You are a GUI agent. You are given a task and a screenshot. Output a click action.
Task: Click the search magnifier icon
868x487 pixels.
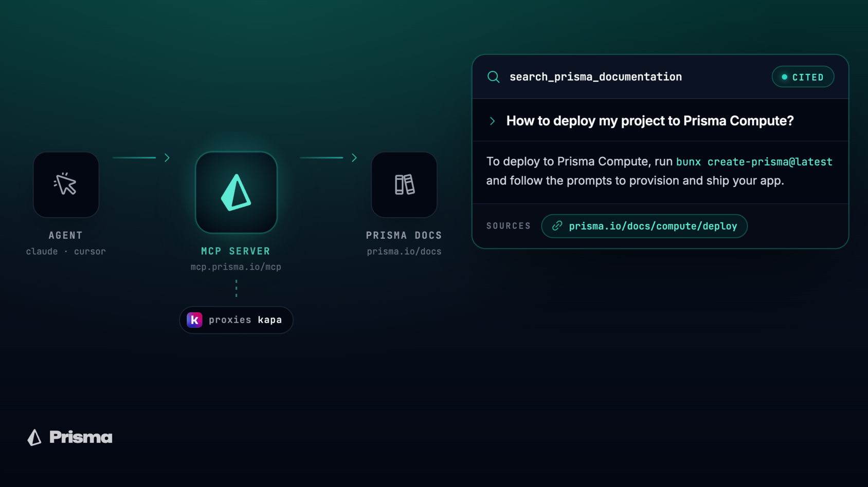pyautogui.click(x=494, y=77)
